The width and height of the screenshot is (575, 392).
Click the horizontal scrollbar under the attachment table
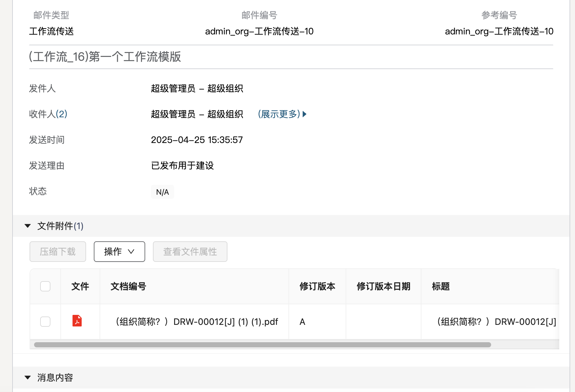[262, 345]
